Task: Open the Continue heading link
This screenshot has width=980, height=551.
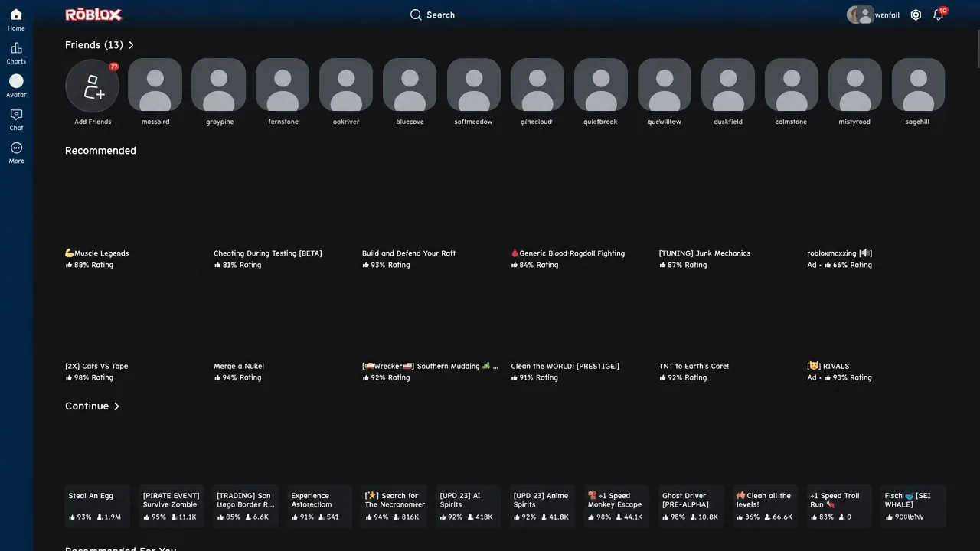Action: click(x=87, y=406)
